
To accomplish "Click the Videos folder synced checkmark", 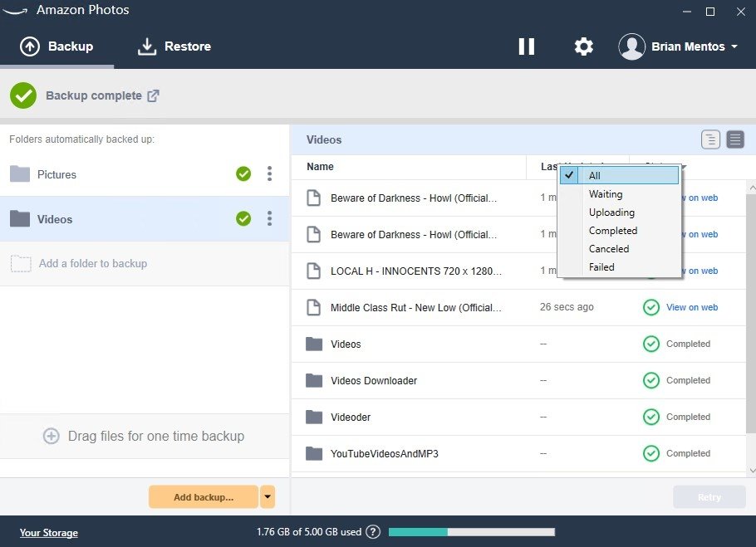I will (x=243, y=218).
